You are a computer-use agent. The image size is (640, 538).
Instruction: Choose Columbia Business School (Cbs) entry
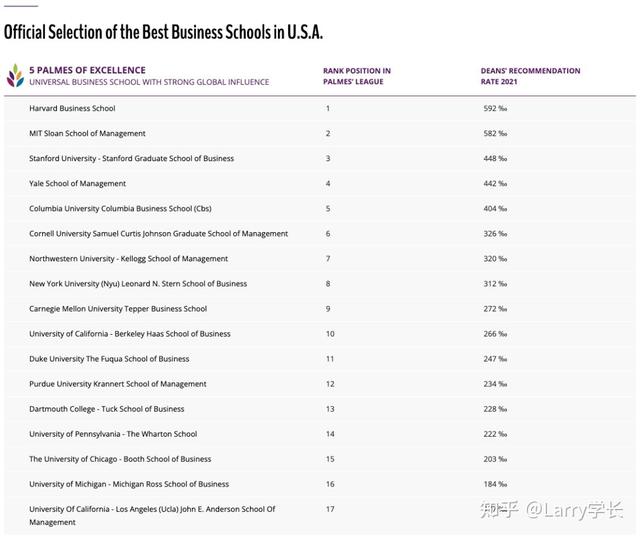pos(120,209)
